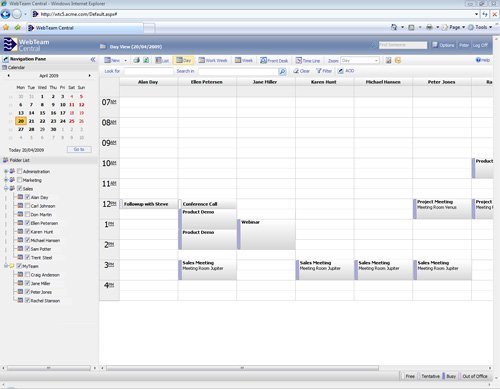Switch to Front Desk view

pos(274,60)
